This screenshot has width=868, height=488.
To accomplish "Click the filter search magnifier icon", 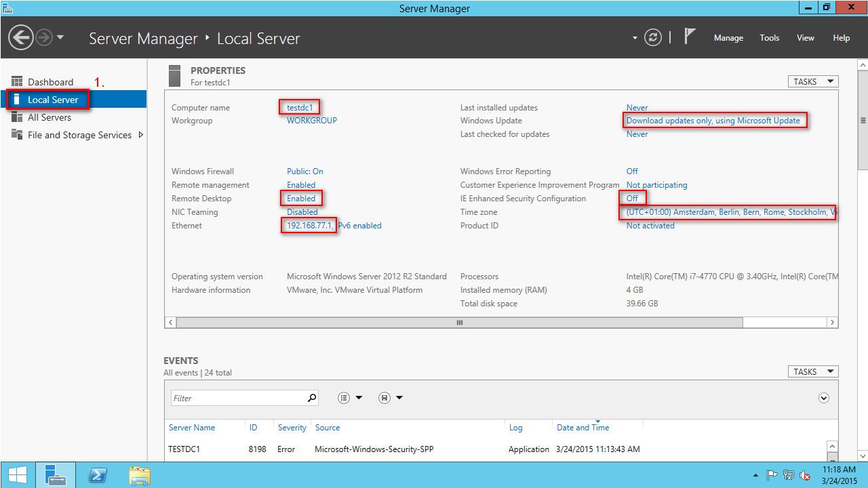I will (312, 398).
